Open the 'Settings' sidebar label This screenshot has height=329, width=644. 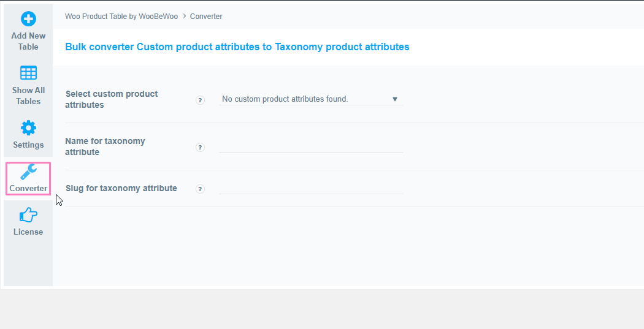tap(28, 145)
